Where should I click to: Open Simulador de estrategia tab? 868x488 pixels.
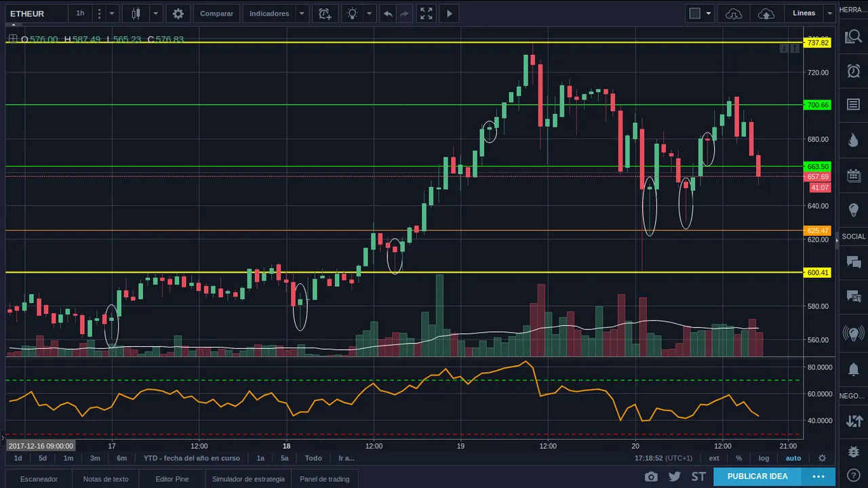pos(248,479)
